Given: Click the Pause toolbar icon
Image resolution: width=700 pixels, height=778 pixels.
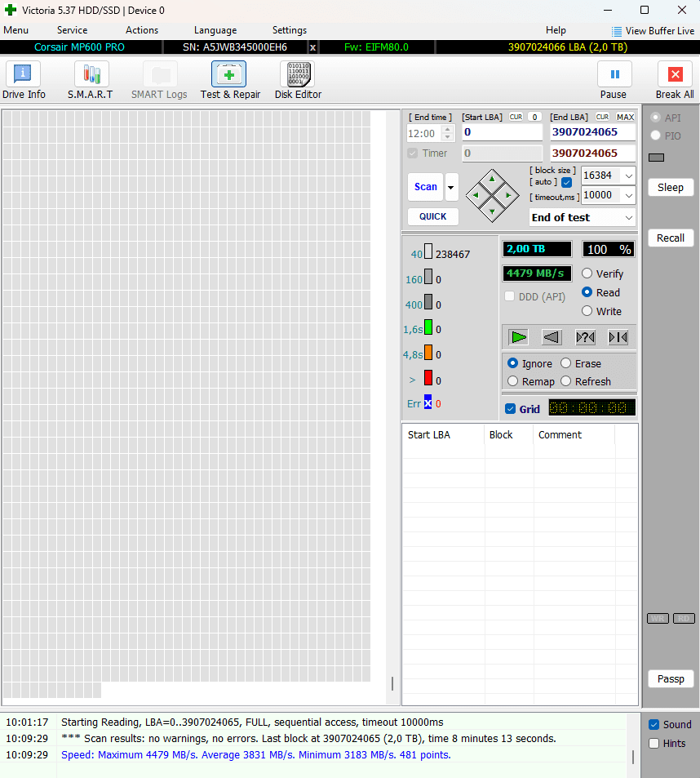Looking at the screenshot, I should 614,74.
